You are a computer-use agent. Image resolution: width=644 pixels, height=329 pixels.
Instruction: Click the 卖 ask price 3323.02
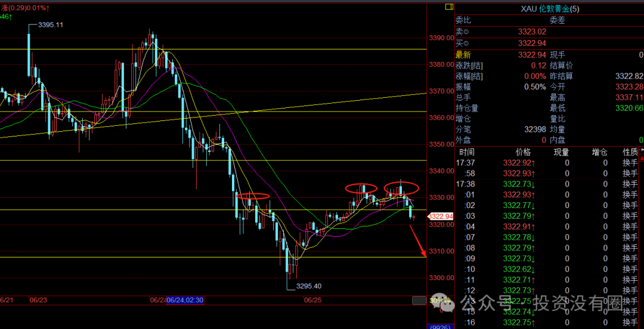coord(532,32)
